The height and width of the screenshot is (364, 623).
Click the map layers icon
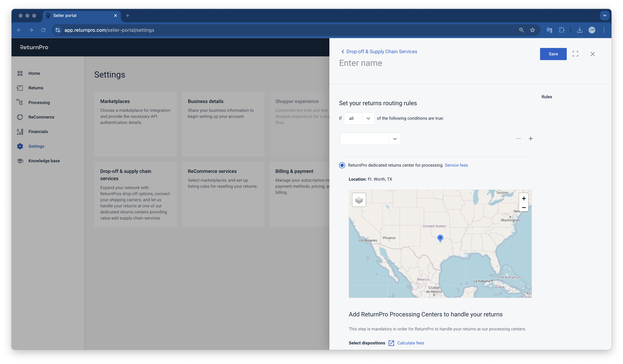point(359,200)
